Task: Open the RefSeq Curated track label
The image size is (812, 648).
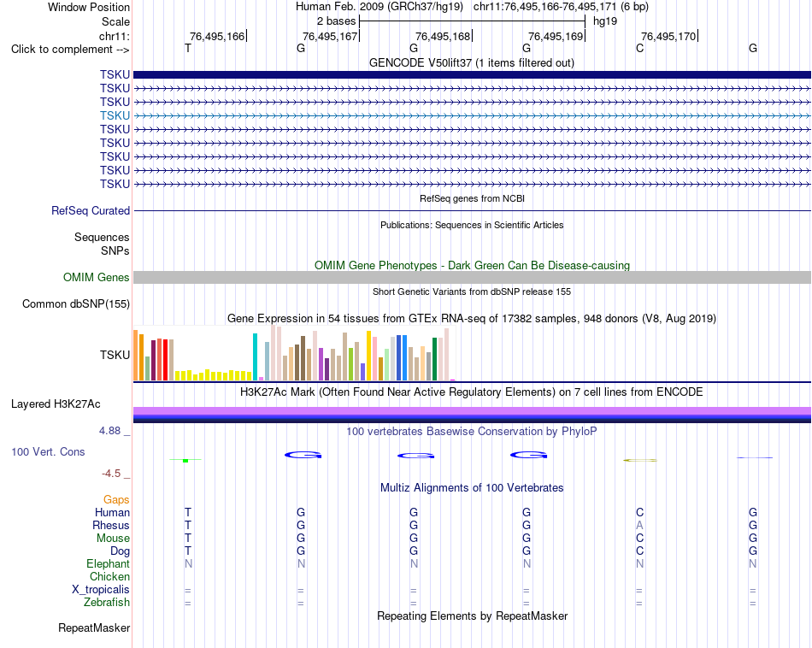Action: [90, 211]
